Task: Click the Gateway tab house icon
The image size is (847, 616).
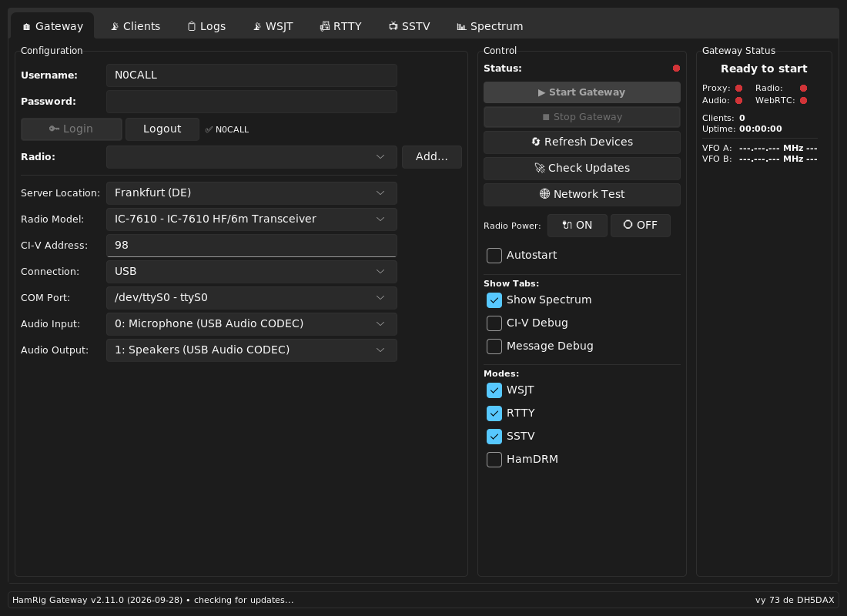Action: (x=26, y=26)
